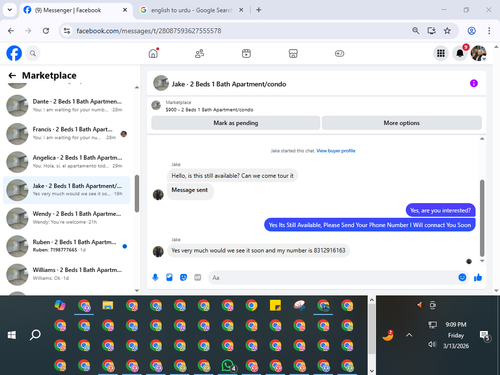Click Jake's number message 8312916163
Image resolution: width=500 pixels, height=375 pixels.
click(258, 251)
